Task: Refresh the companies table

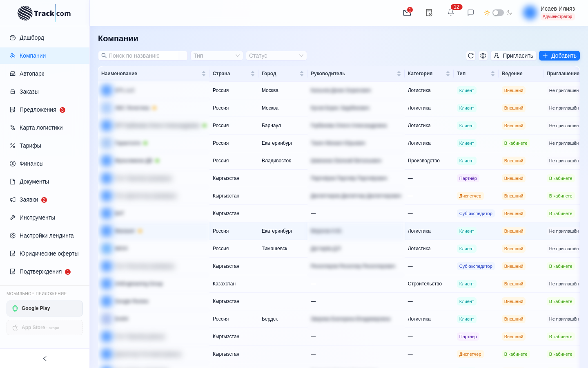Action: (471, 56)
